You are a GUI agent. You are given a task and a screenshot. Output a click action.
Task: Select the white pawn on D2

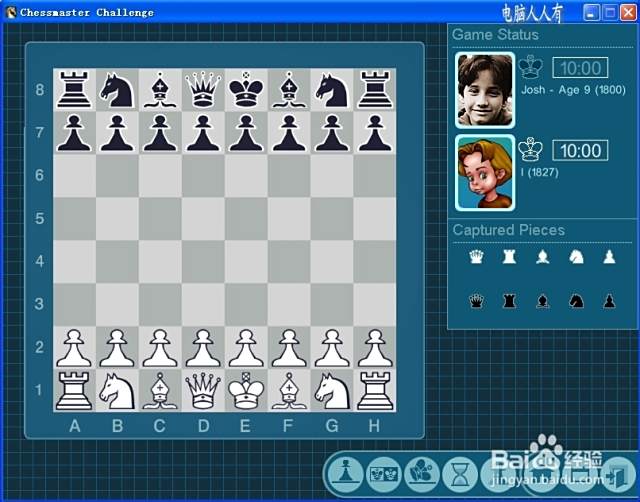point(203,348)
